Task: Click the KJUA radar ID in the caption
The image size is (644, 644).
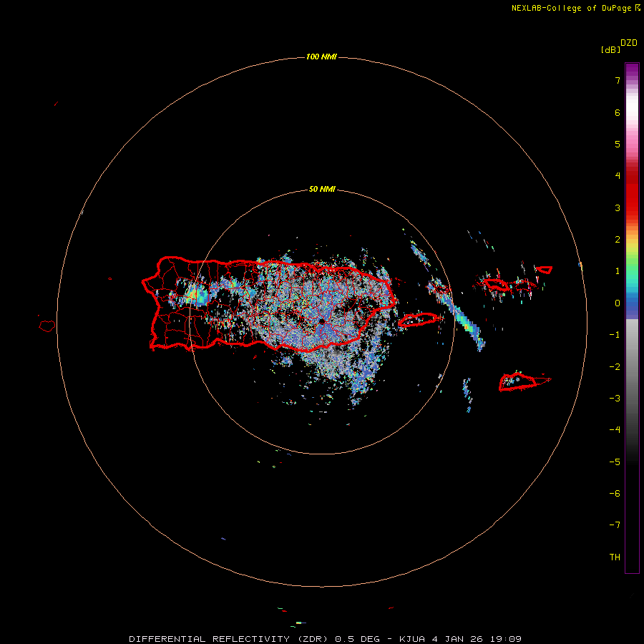Action: (412, 639)
